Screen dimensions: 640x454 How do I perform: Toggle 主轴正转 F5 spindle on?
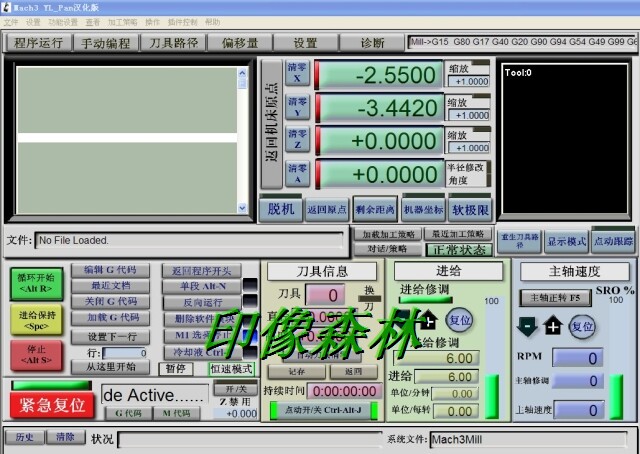click(x=555, y=298)
